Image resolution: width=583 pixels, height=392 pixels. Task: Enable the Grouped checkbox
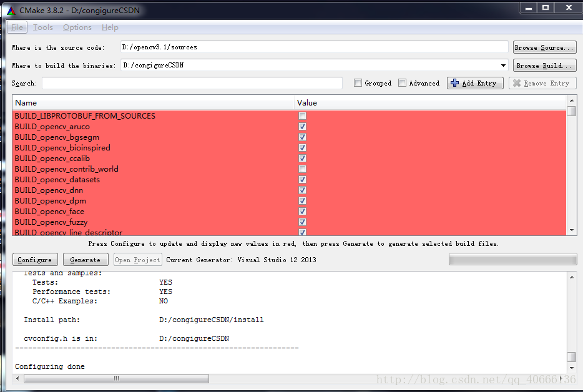click(358, 83)
